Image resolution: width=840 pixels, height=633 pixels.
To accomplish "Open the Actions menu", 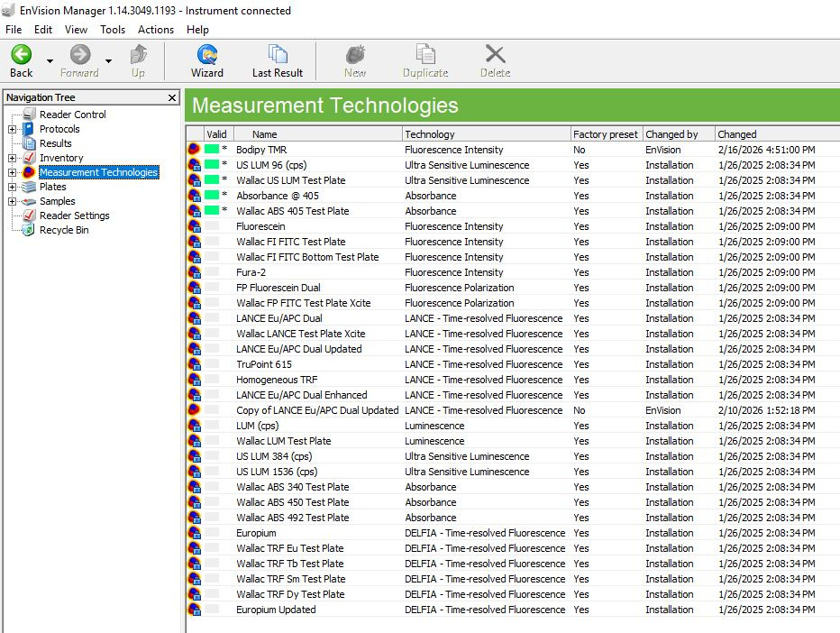I will tap(156, 29).
